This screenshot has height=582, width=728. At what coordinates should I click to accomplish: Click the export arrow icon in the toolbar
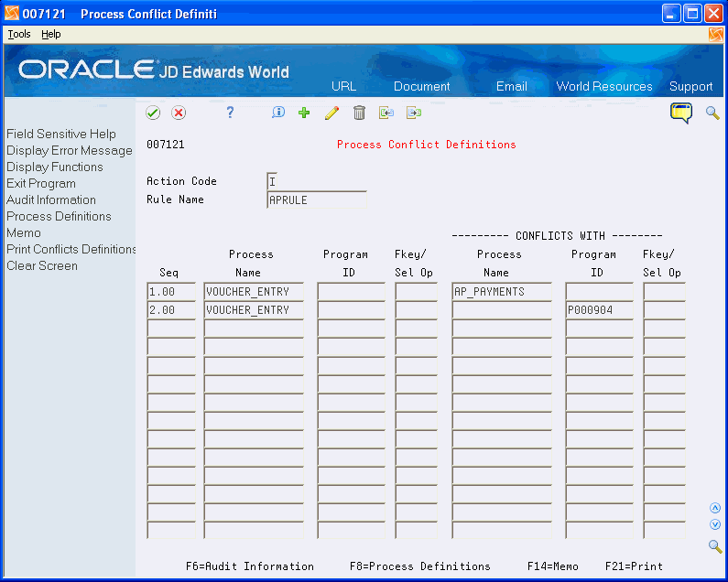click(x=414, y=113)
